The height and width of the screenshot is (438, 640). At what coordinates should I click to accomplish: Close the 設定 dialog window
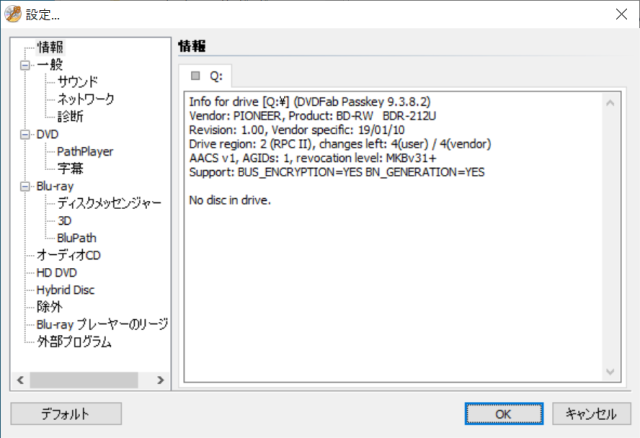pyautogui.click(x=622, y=14)
